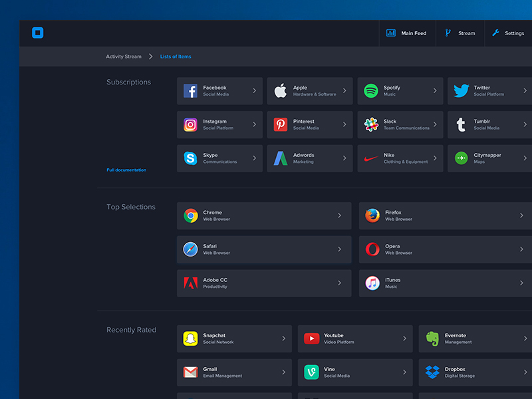Screen dimensions: 532x399
Task: Click the Snapchat ghost icon
Action: coord(191,338)
